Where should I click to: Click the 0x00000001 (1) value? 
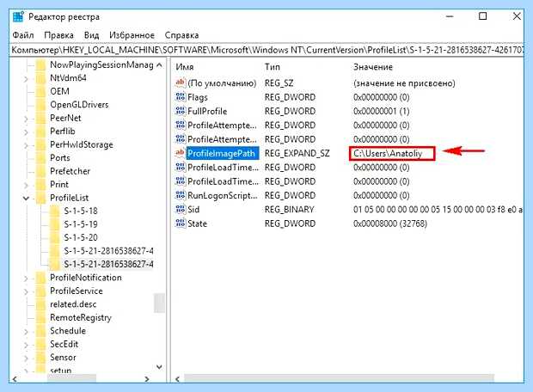tap(381, 111)
